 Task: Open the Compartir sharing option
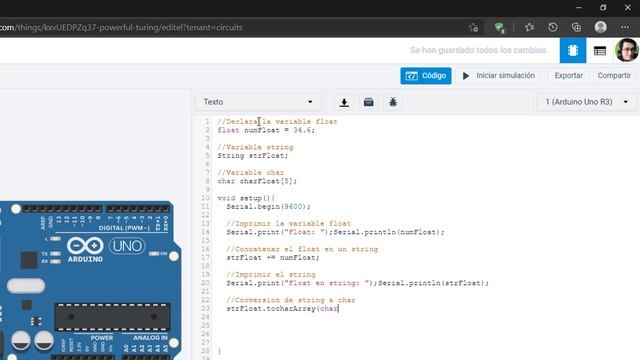(614, 76)
